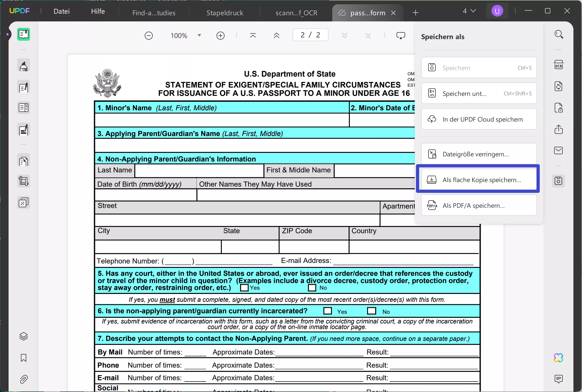582x392 pixels.
Task: Jump to first page arrow
Action: [253, 35]
